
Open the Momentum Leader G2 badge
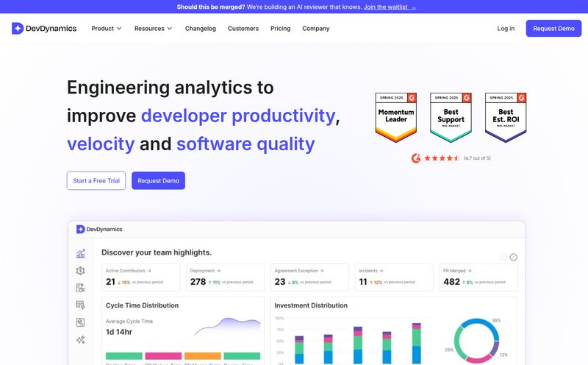pos(396,117)
